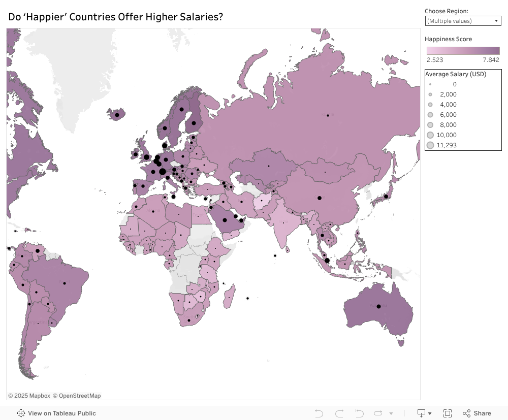This screenshot has width=508, height=420.
Task: Click the salary dot on Japan
Action: click(386, 197)
